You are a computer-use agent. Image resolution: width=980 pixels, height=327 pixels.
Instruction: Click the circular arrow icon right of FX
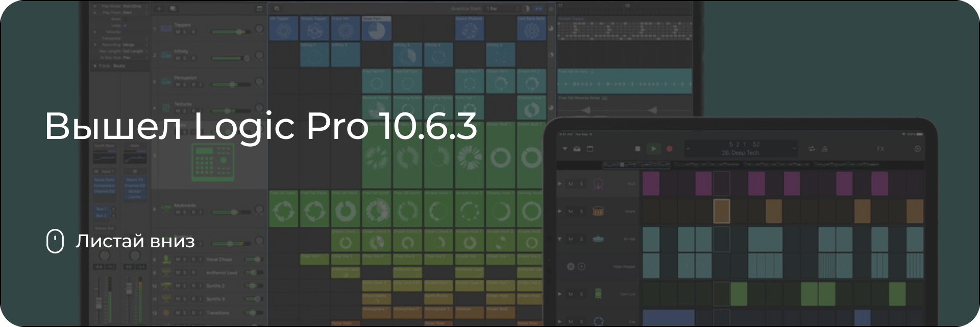coord(918,149)
